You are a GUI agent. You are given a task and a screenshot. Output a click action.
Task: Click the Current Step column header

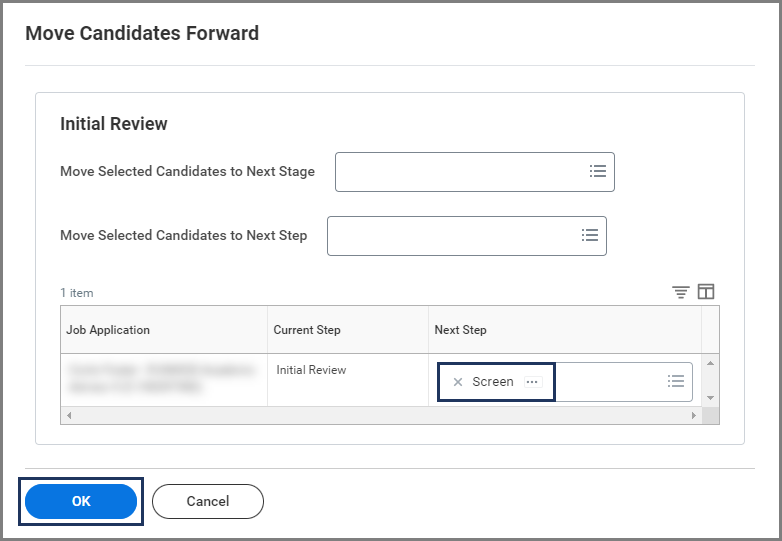click(307, 330)
